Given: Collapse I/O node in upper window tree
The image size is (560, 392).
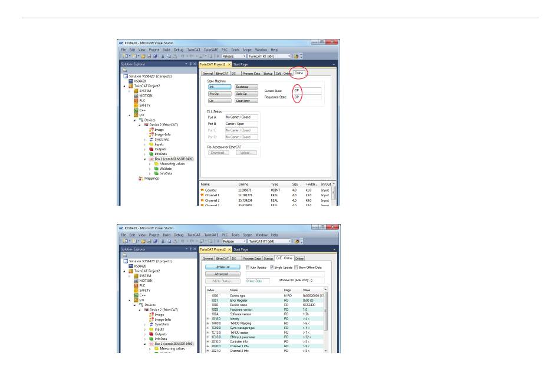Looking at the screenshot, I should (130, 116).
